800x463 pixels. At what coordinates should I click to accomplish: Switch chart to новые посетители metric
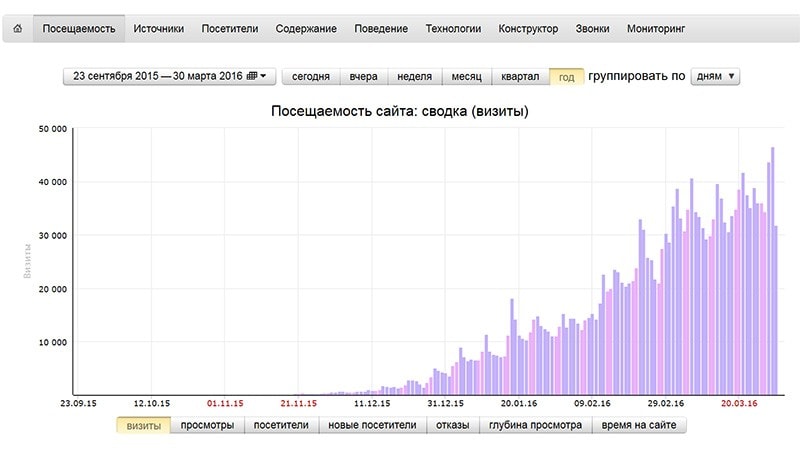(x=372, y=425)
